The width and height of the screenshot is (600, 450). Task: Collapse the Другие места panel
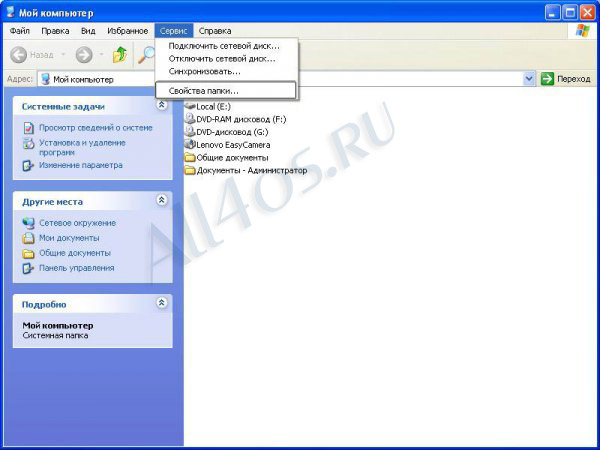(x=162, y=200)
